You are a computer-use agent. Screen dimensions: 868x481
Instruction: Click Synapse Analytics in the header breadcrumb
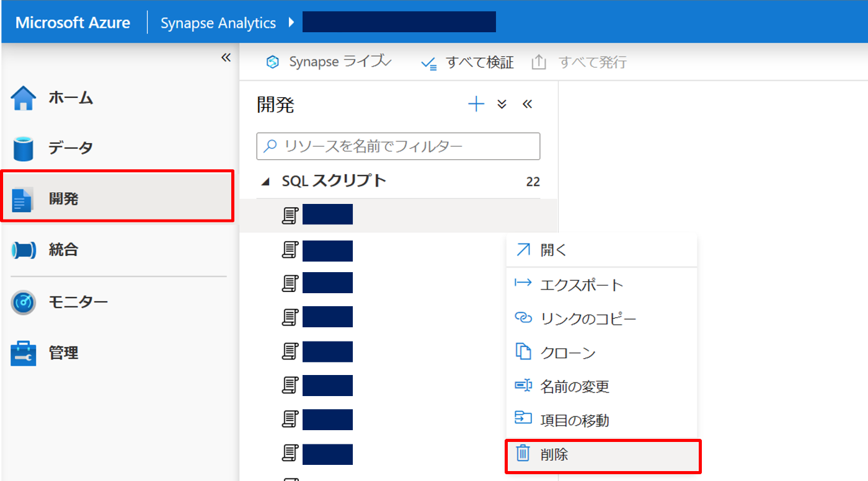218,23
